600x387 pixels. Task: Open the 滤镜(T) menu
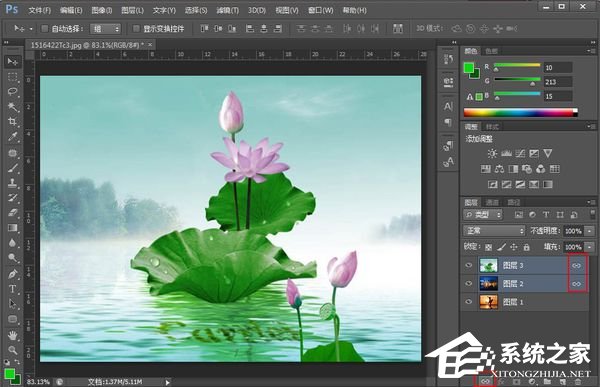[x=227, y=10]
